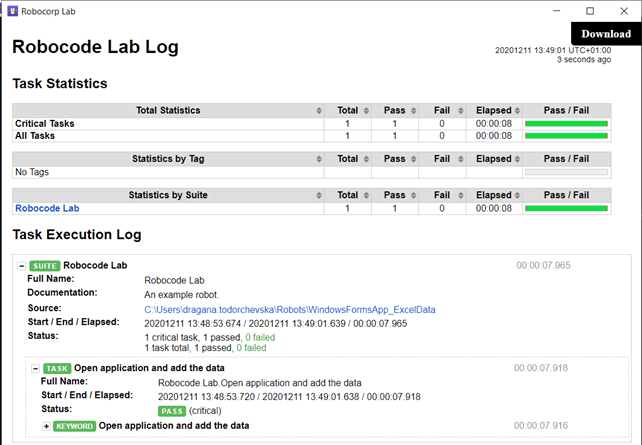Maximize the Robocorp Lab window

pyautogui.click(x=590, y=11)
